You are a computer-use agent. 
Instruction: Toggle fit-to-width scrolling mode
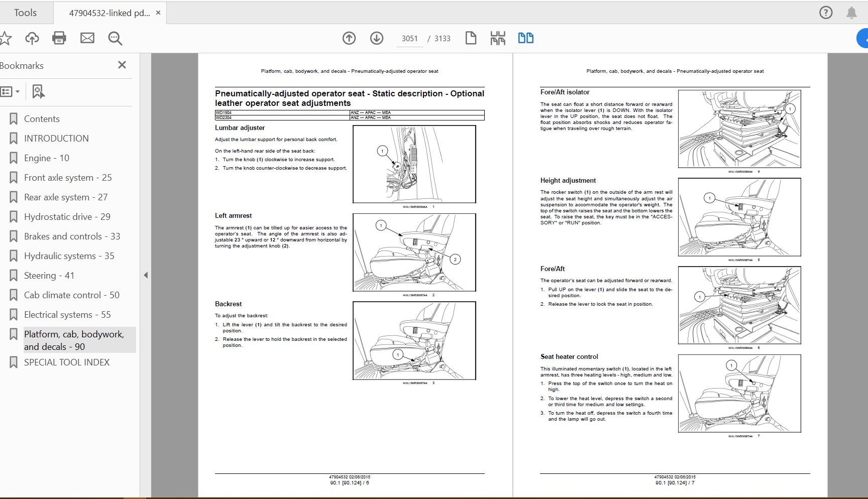(498, 38)
